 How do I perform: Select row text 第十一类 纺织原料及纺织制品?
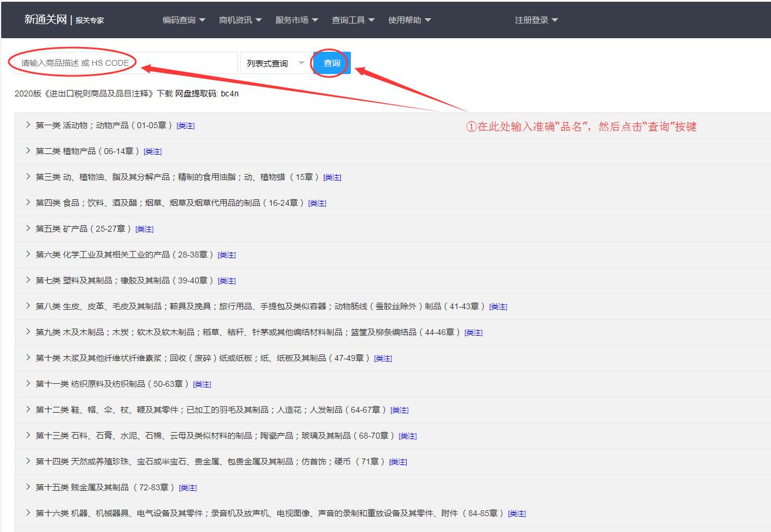[90, 384]
